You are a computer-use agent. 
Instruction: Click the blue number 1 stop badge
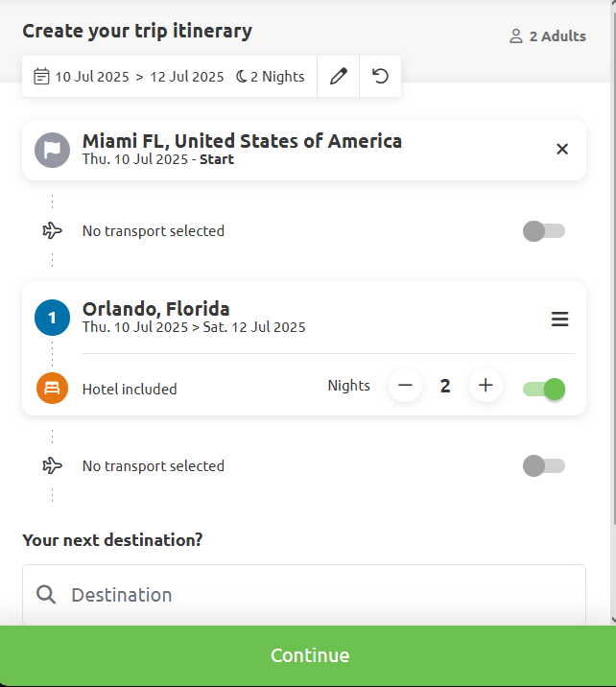point(52,318)
